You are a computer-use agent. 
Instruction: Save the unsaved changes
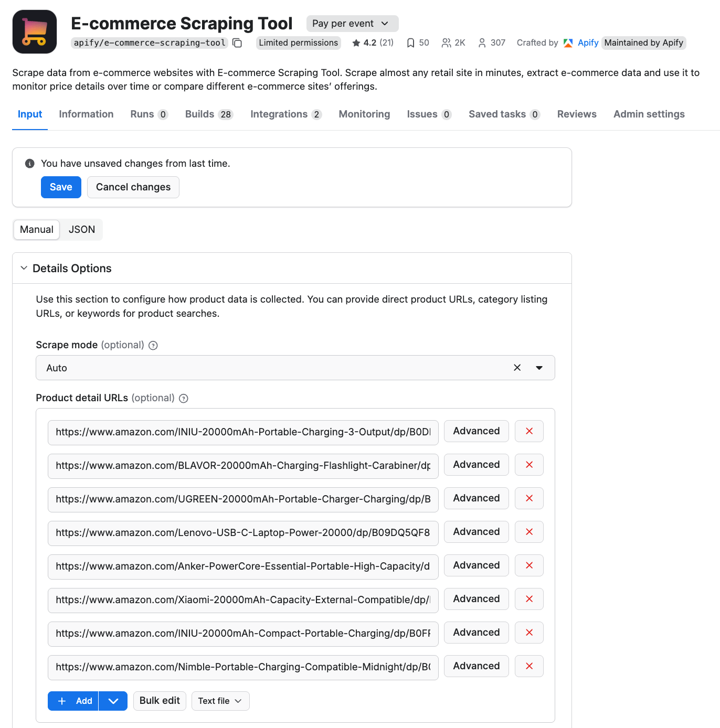pos(60,187)
